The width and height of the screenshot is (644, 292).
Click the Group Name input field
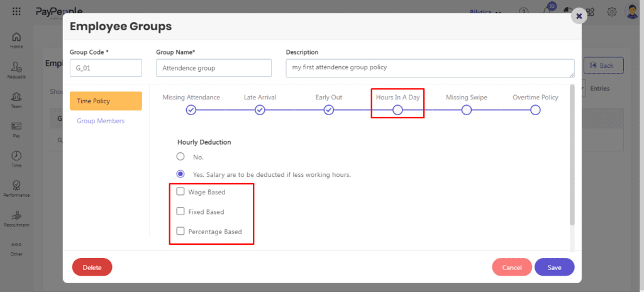click(x=214, y=68)
